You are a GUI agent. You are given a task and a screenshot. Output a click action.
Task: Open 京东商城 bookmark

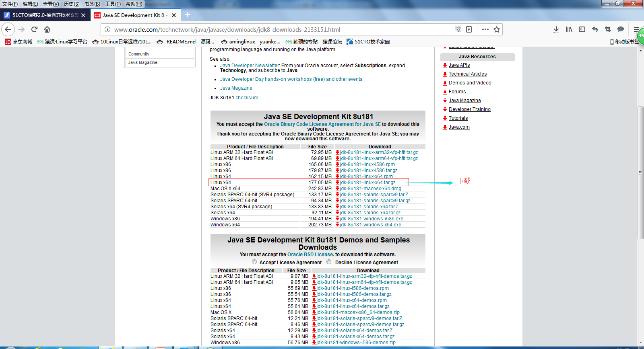[x=19, y=41]
